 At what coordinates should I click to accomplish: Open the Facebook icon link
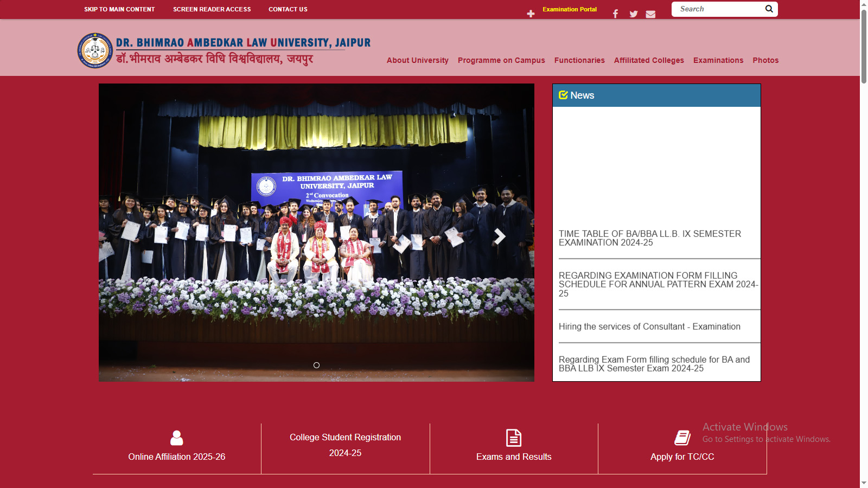[x=615, y=14]
